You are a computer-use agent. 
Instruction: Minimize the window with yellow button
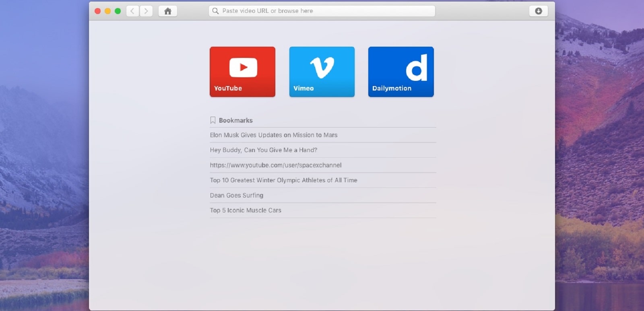point(107,11)
